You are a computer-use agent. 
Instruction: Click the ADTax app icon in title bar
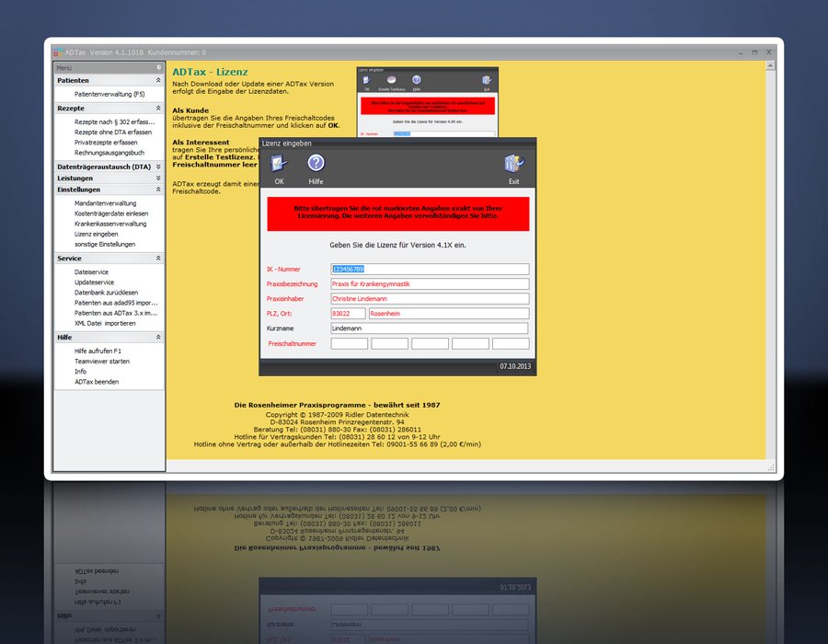click(x=58, y=52)
